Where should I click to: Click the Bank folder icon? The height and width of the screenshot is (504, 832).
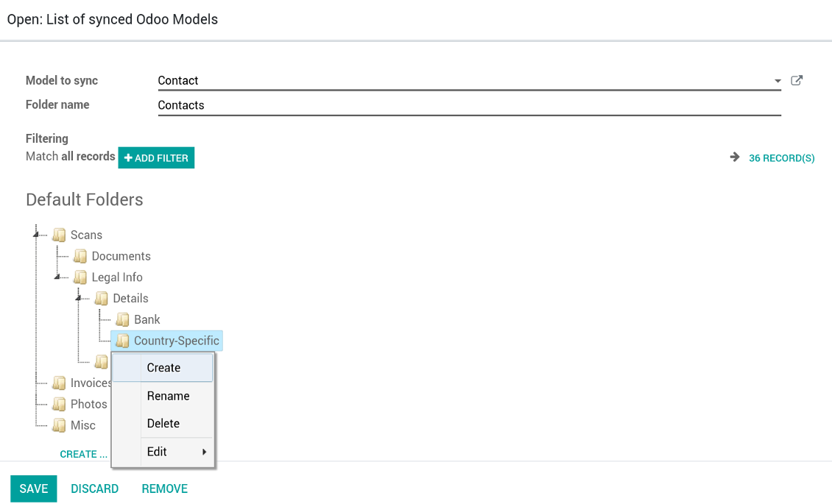(123, 320)
